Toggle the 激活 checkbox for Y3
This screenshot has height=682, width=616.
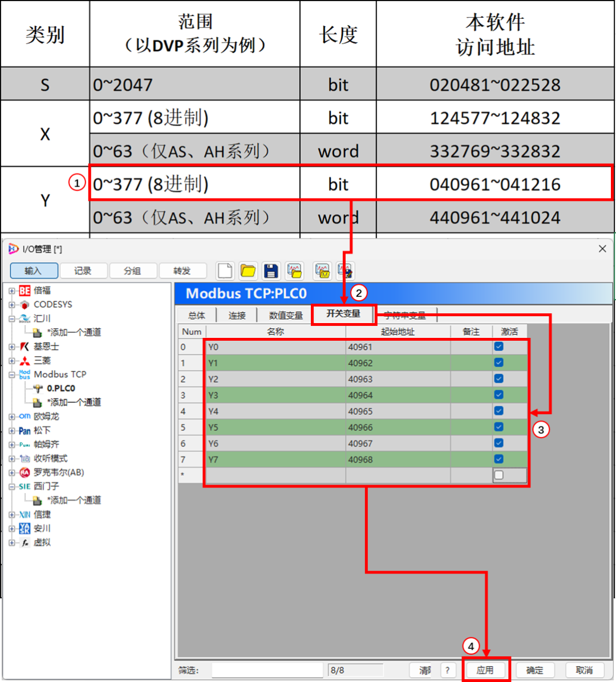click(x=499, y=395)
